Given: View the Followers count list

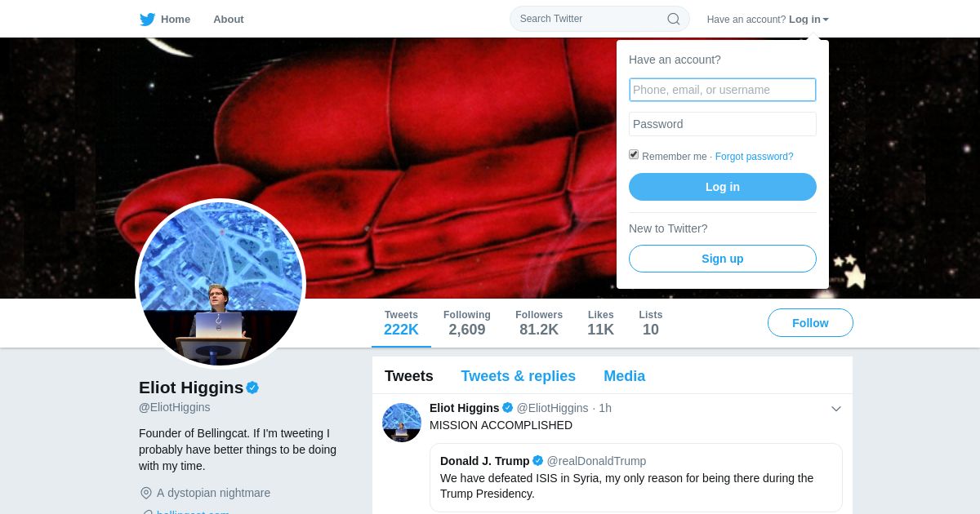Looking at the screenshot, I should click(x=539, y=323).
